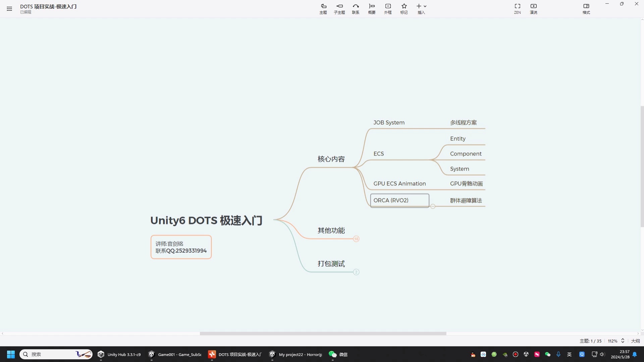Insert a summary via the 概要 icon
This screenshot has height=362, width=644.
[x=371, y=8]
